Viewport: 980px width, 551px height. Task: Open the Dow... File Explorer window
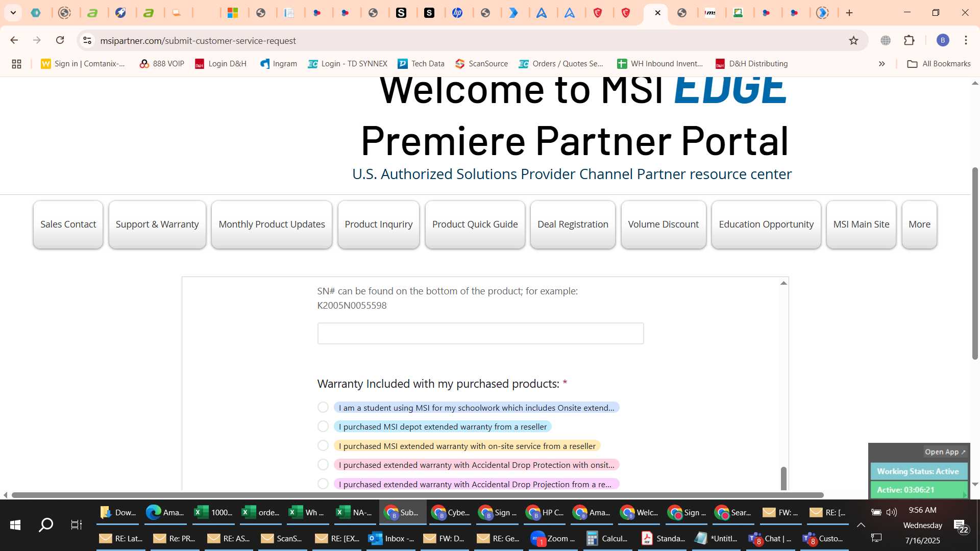(118, 512)
